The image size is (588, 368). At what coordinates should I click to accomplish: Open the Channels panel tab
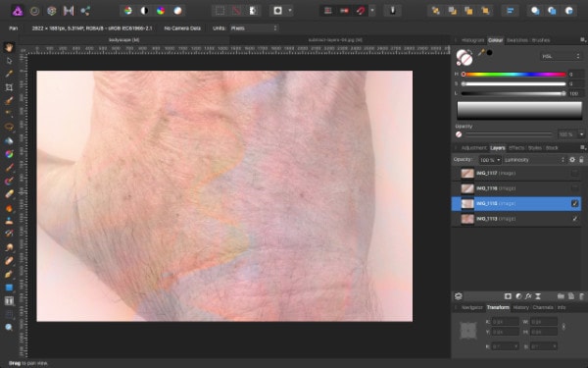coord(543,307)
